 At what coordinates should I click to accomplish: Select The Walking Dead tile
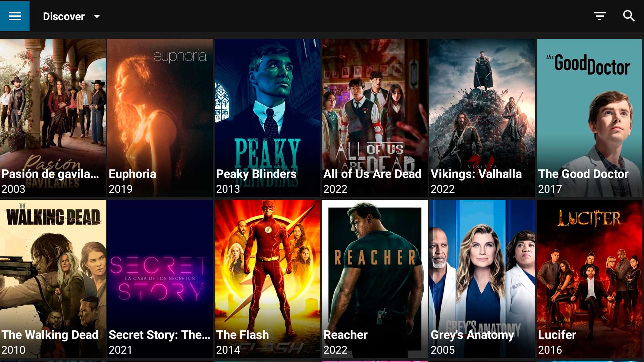pos(53,279)
